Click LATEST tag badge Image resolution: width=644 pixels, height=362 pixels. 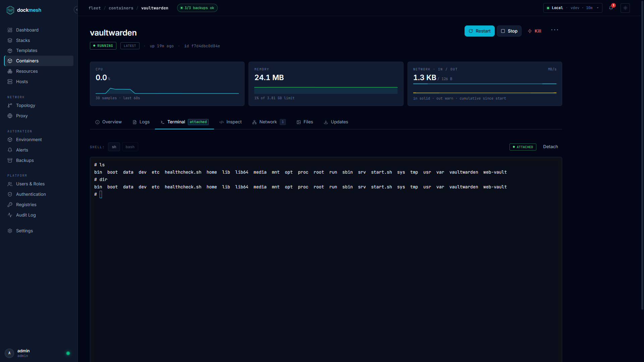(x=130, y=46)
